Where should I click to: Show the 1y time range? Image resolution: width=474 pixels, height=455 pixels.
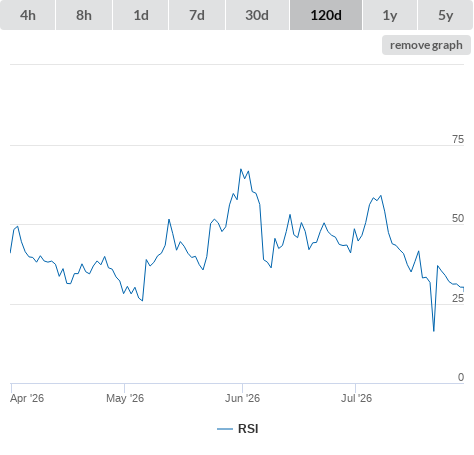point(390,15)
